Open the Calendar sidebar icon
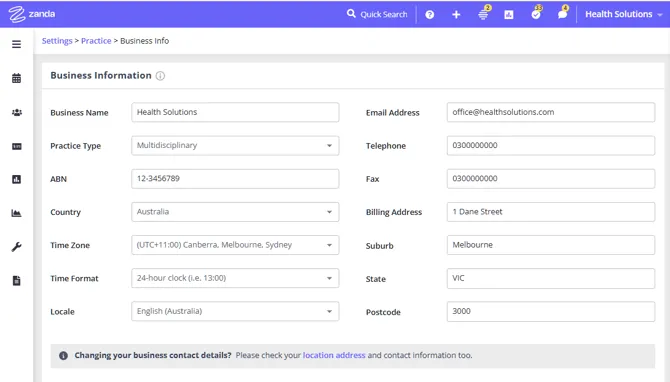The width and height of the screenshot is (670, 382). tap(16, 78)
